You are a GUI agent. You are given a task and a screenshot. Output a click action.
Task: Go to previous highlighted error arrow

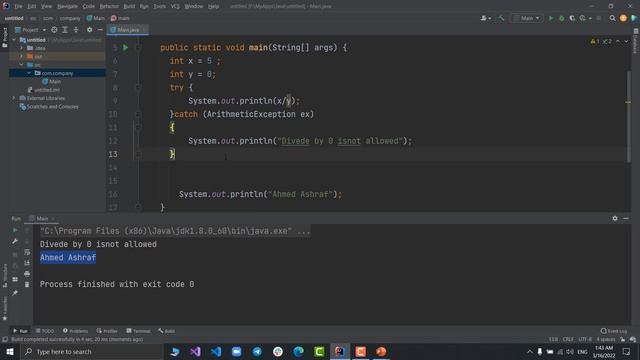click(618, 41)
